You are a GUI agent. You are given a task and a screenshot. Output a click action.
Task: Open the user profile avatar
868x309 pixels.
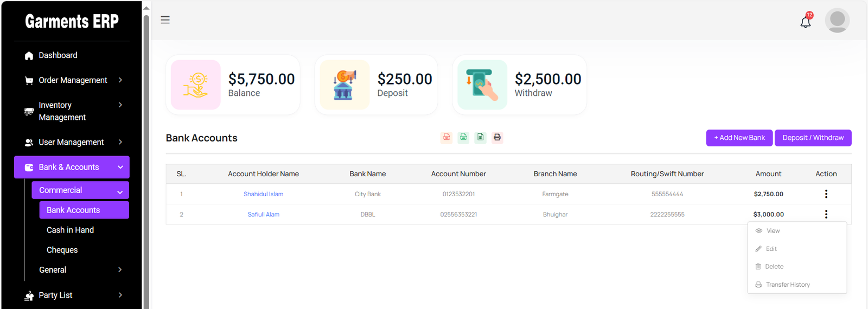click(x=837, y=21)
